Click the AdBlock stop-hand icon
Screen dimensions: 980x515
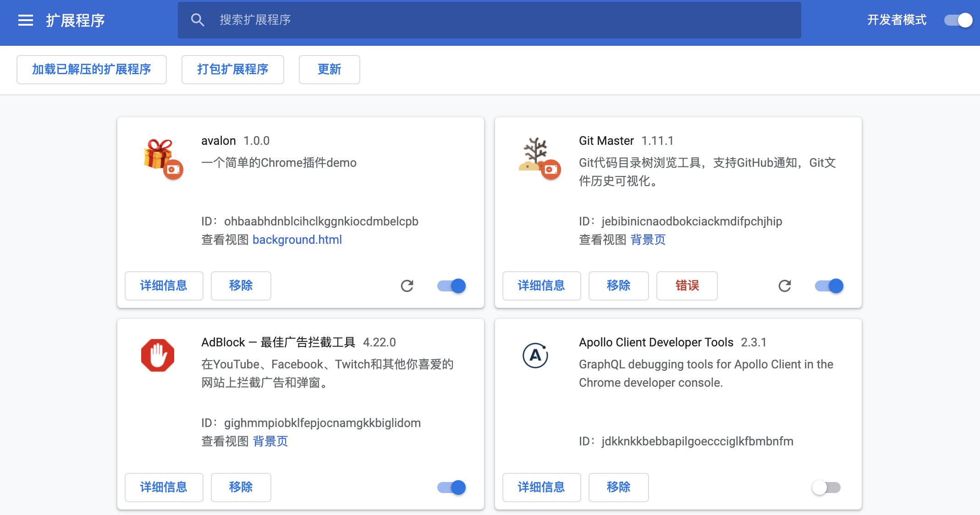coord(158,355)
